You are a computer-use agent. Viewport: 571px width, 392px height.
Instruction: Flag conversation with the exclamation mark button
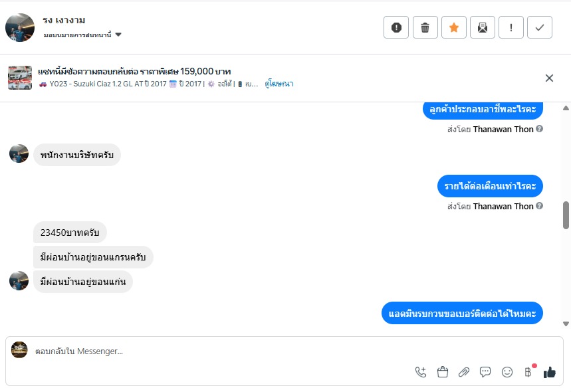click(x=511, y=27)
